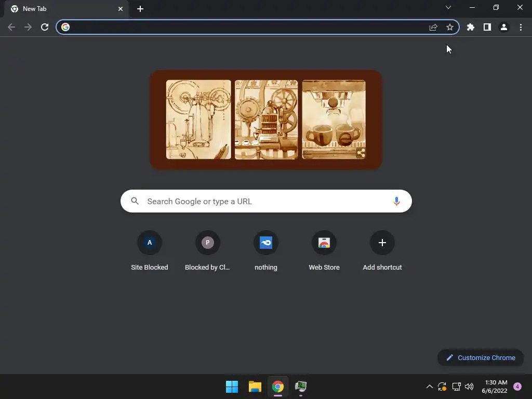Minimize the Chrome window
Image resolution: width=532 pixels, height=399 pixels.
tap(472, 7)
